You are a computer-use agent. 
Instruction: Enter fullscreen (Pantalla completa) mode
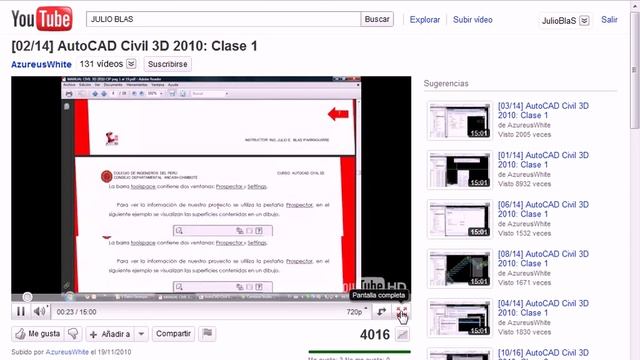pyautogui.click(x=402, y=312)
